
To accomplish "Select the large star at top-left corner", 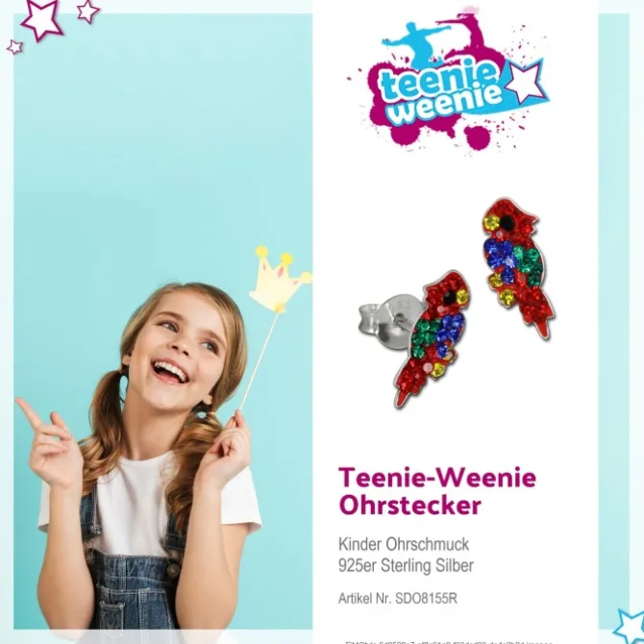I will tap(42, 18).
